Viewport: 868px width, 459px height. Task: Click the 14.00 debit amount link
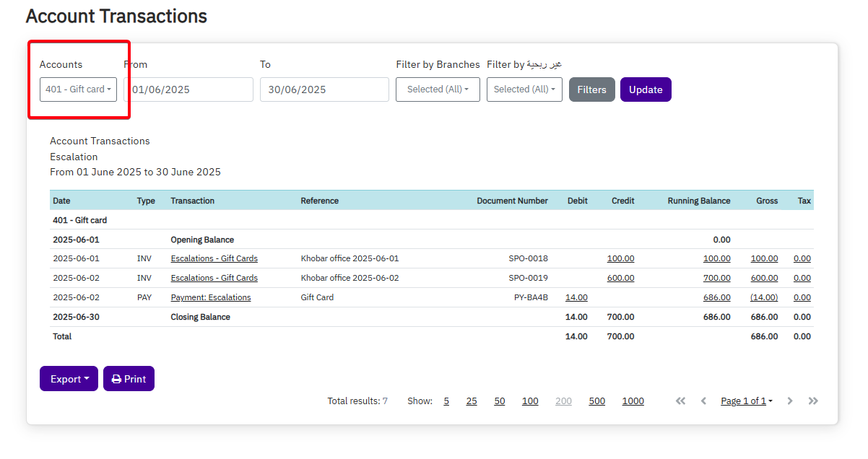point(576,297)
